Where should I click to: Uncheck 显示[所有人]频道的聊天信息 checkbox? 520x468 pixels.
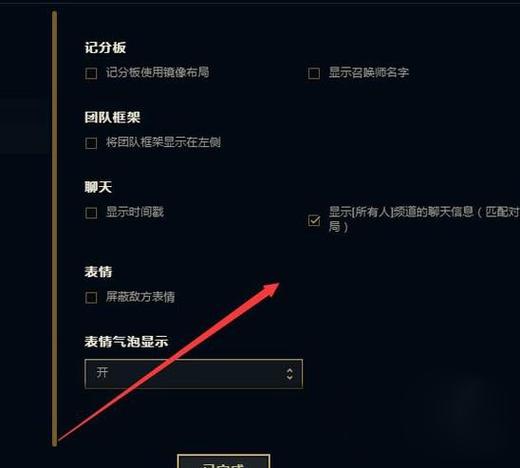[314, 220]
